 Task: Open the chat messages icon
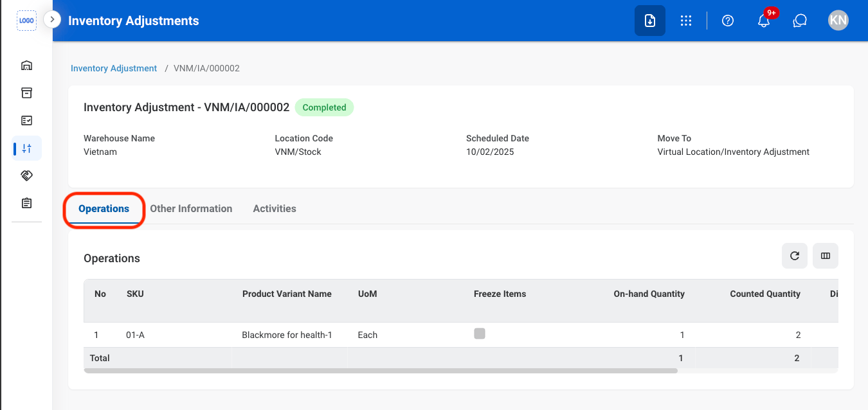pyautogui.click(x=800, y=21)
